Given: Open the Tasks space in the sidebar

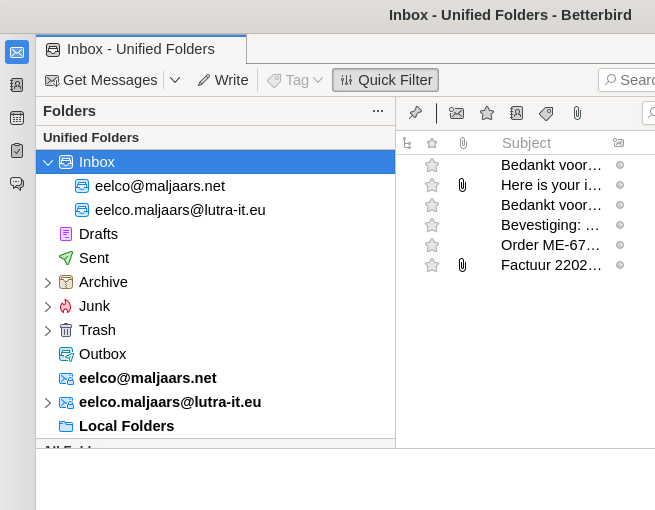Looking at the screenshot, I should [17, 150].
